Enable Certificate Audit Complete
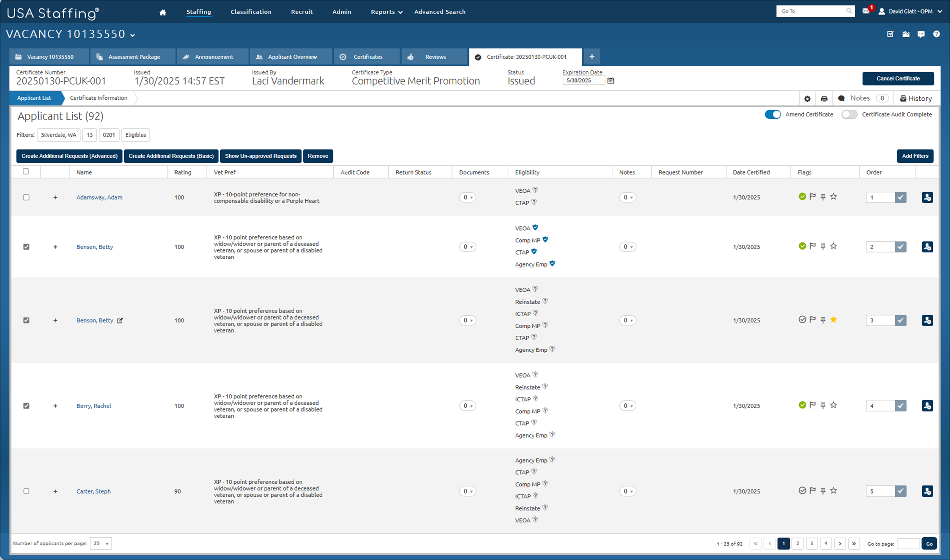 point(849,114)
